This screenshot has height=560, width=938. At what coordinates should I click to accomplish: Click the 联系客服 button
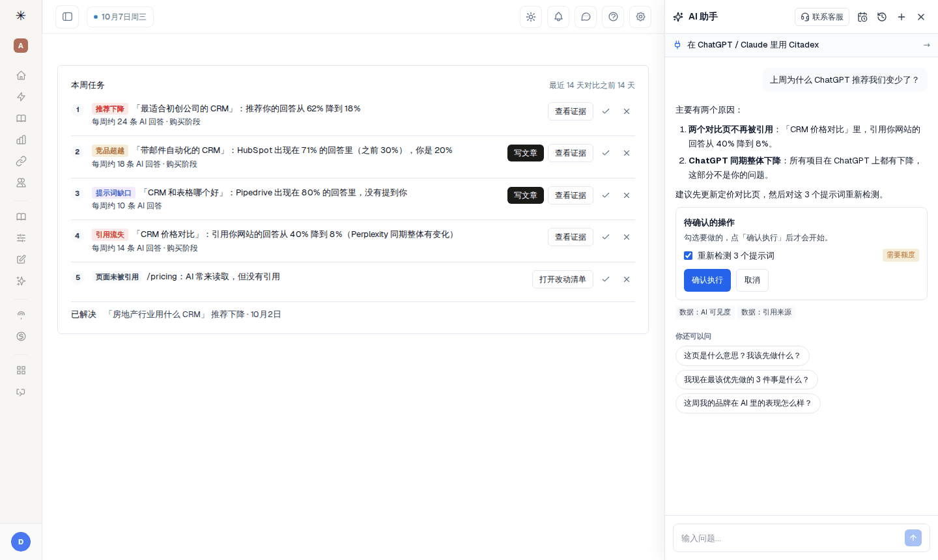(822, 17)
